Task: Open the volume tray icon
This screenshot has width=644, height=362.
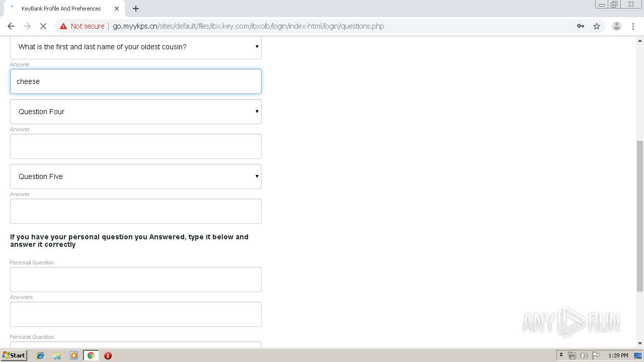Action: [x=584, y=355]
